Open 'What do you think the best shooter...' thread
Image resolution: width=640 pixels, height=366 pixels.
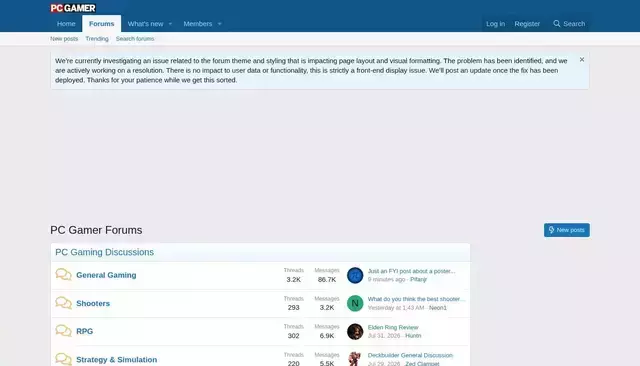[x=416, y=299]
